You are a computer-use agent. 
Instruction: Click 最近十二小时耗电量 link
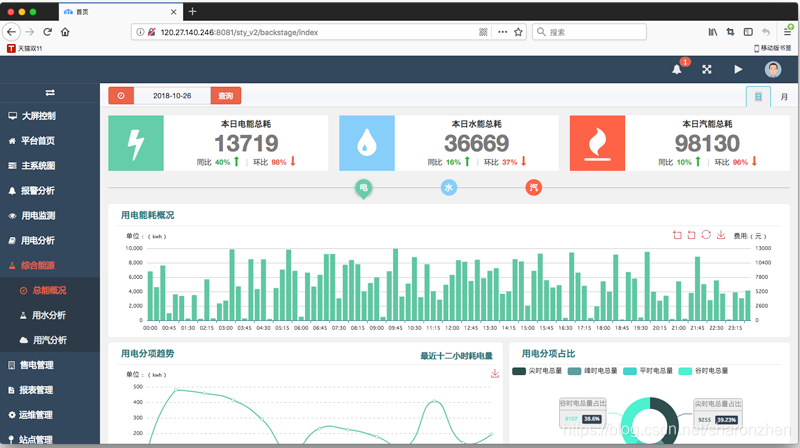pyautogui.click(x=457, y=356)
